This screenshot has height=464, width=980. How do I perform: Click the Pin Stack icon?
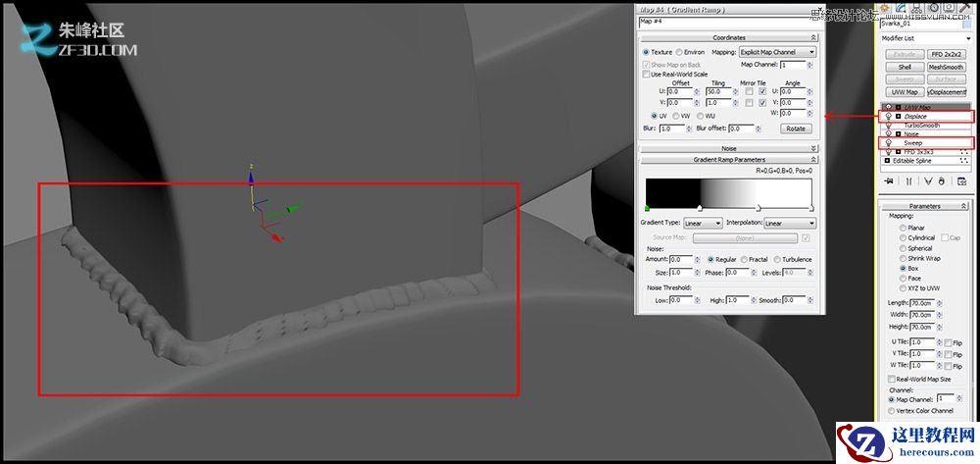[x=890, y=180]
